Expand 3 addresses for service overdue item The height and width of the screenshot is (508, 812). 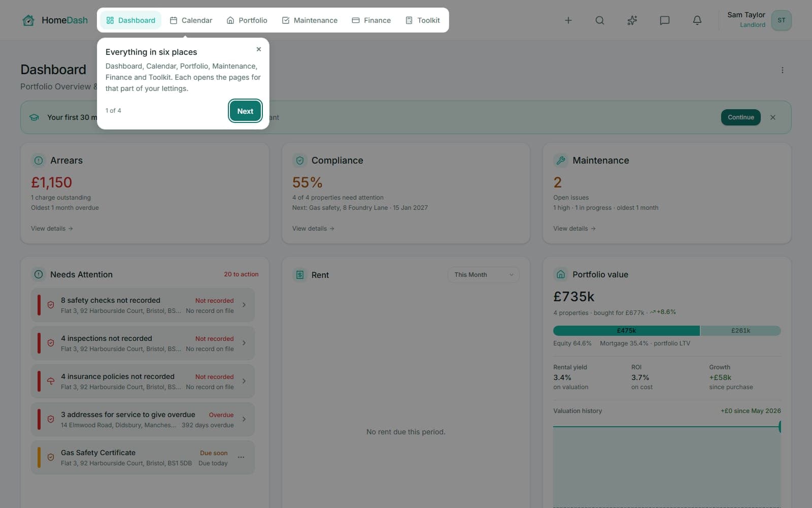pyautogui.click(x=143, y=419)
